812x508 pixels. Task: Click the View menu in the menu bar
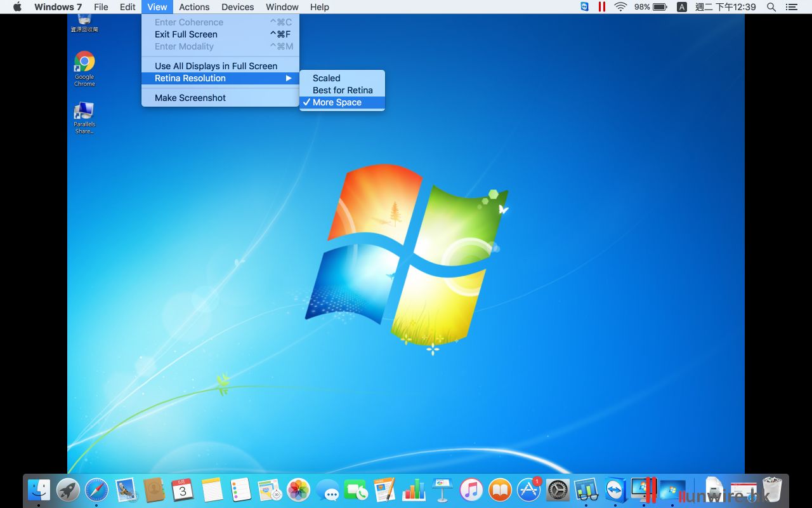point(157,7)
